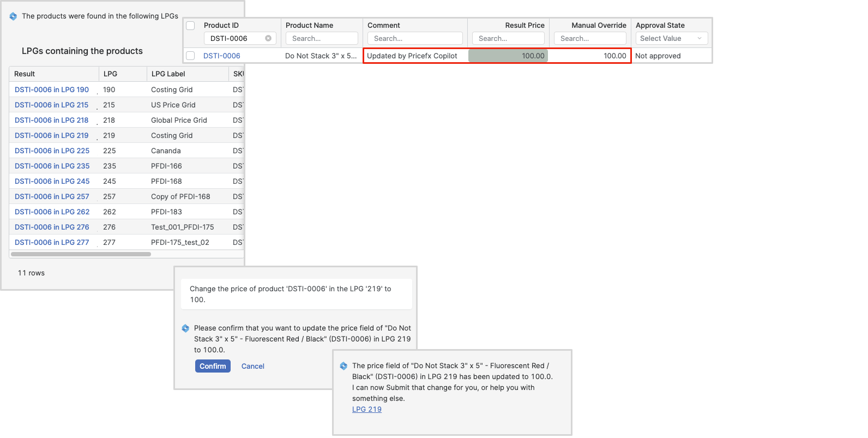Click the Manual Override cell value 100.00

(614, 56)
